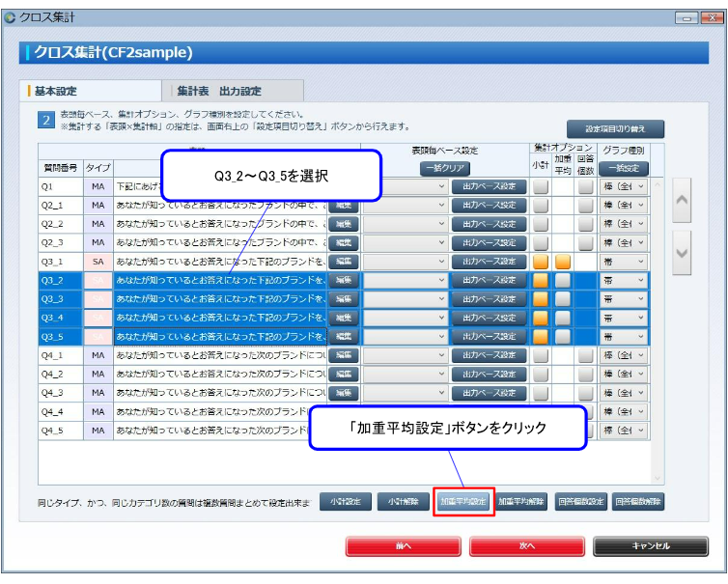Click the 編集 button for Q4_2

pyautogui.click(x=344, y=375)
